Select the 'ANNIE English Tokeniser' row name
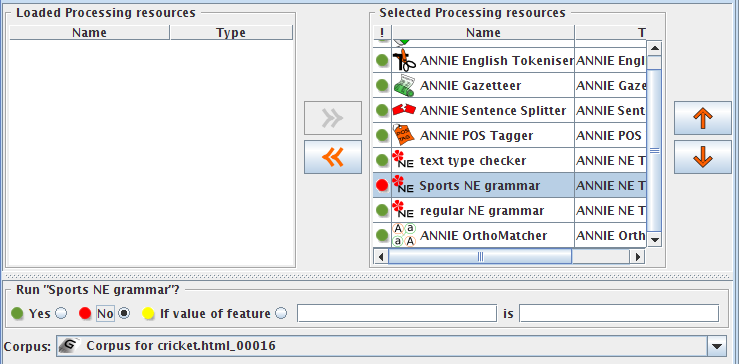Image resolution: width=740 pixels, height=364 pixels. pos(497,61)
